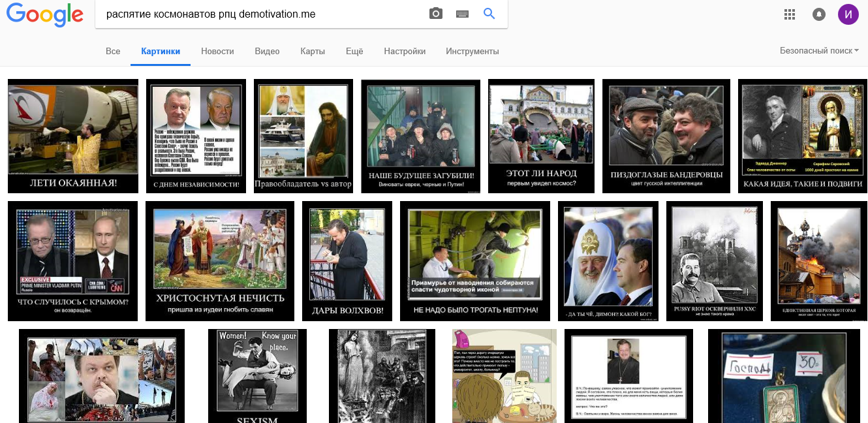Select the НЕ НАДО БЫЛО ТРОГАТЬ НЕПТУНА! thumbnail
Image resolution: width=868 pixels, height=423 pixels.
click(475, 261)
